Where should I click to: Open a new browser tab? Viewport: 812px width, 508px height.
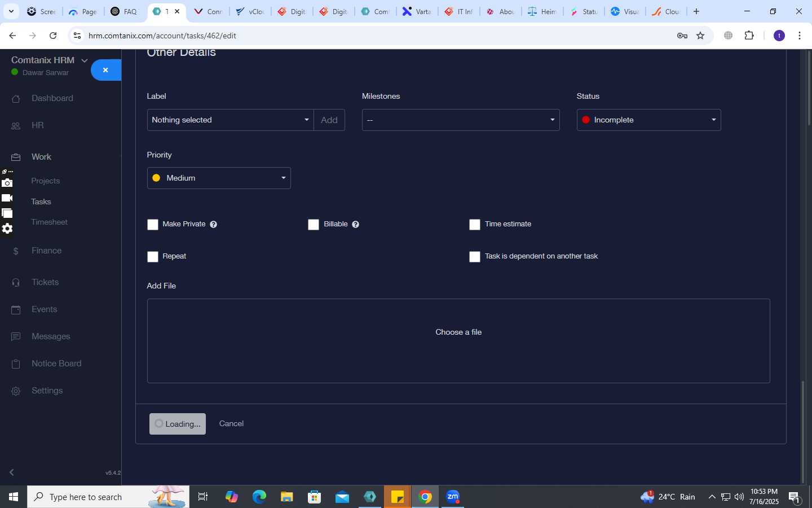[x=696, y=11]
